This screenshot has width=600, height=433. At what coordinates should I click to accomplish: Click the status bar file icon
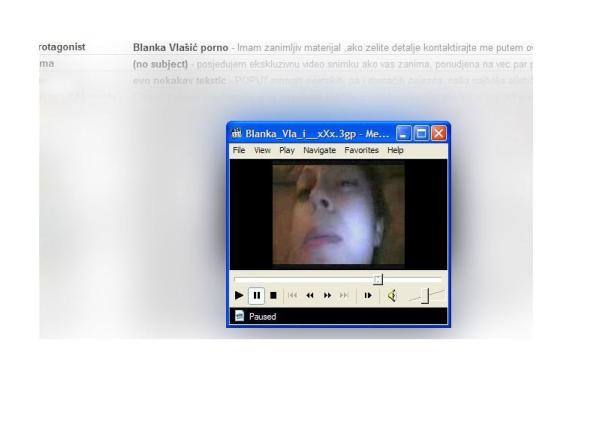tap(239, 316)
